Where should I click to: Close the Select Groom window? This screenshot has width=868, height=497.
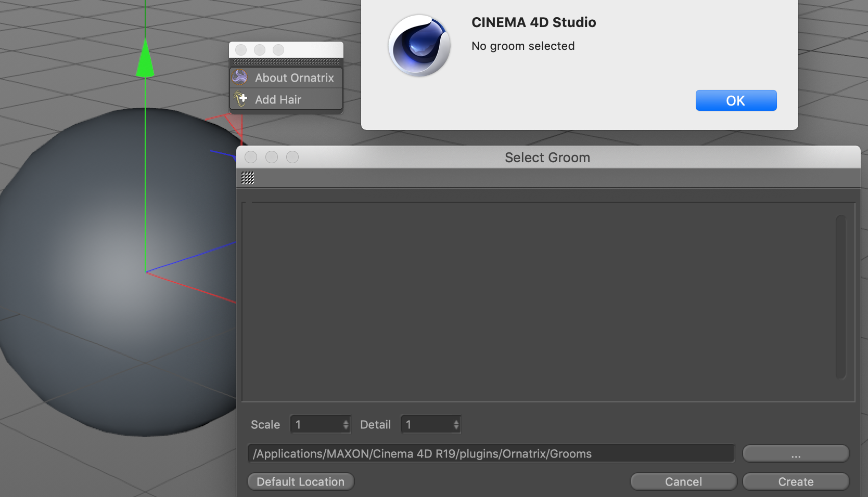tap(251, 157)
